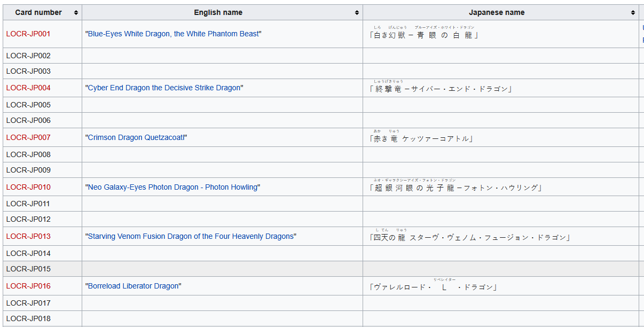The width and height of the screenshot is (644, 327).
Task: Click card number LOCR-JP001 link
Action: tap(28, 34)
